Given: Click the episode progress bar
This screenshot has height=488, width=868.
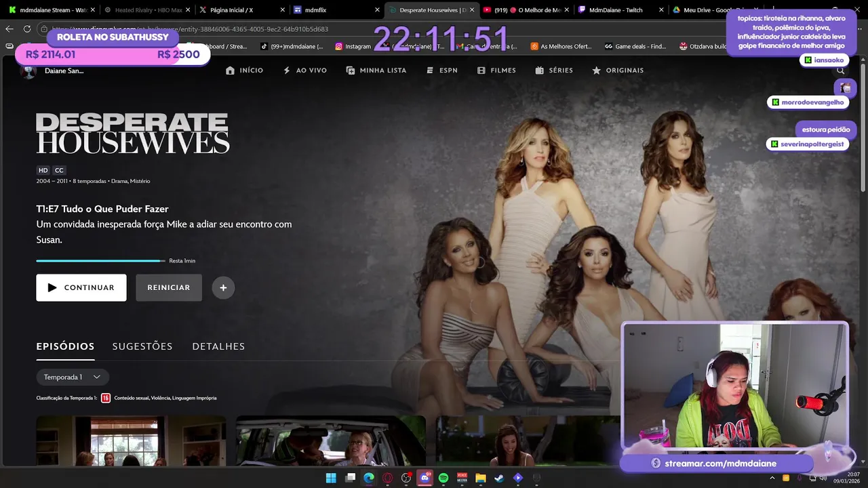Looking at the screenshot, I should (101, 260).
